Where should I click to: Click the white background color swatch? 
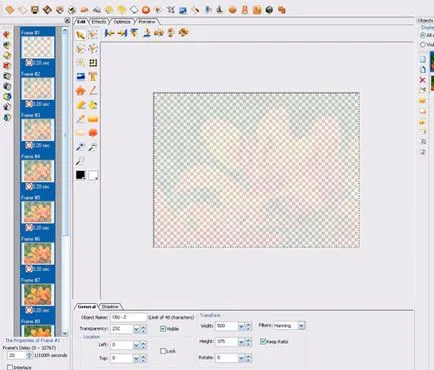(93, 175)
